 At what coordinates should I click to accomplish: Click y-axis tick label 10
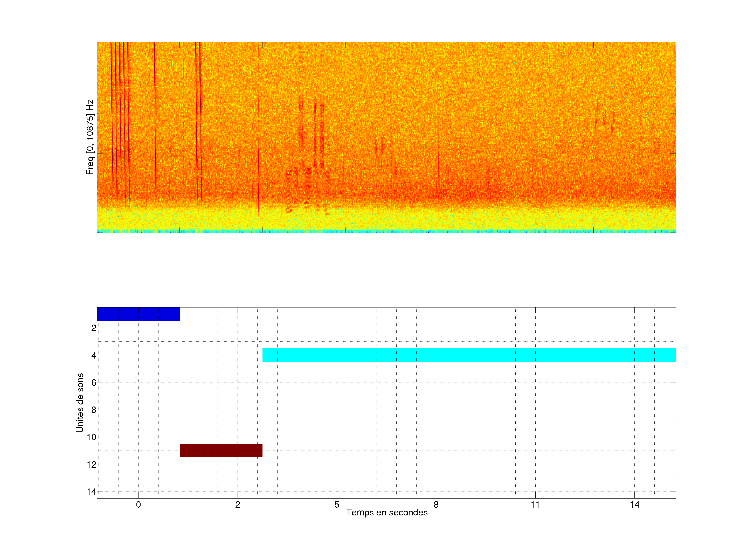pos(91,437)
